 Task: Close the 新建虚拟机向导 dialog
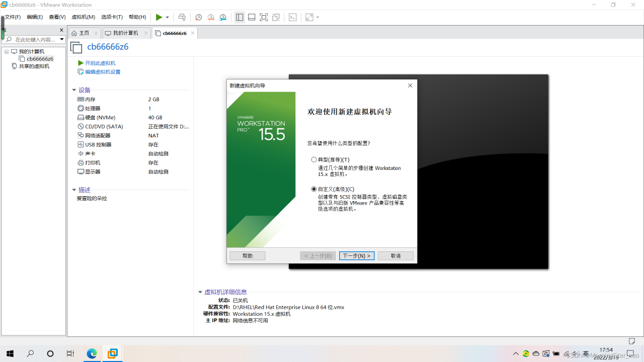point(410,85)
